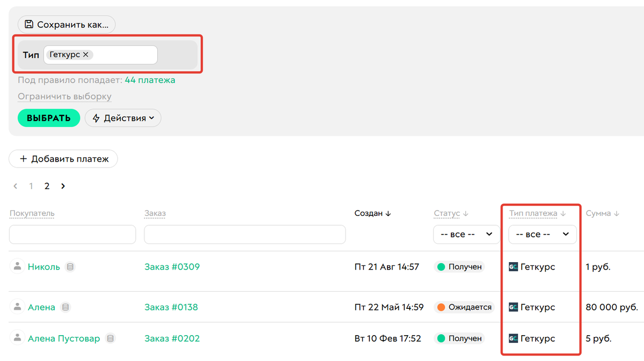Click the date Вт 10 Фев 17:52

coord(388,338)
